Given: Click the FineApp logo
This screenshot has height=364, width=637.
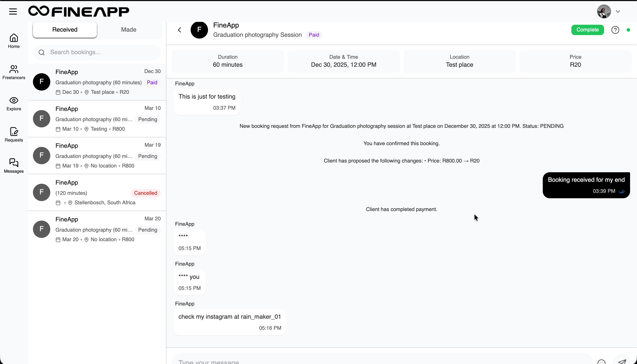Looking at the screenshot, I should (x=78, y=11).
